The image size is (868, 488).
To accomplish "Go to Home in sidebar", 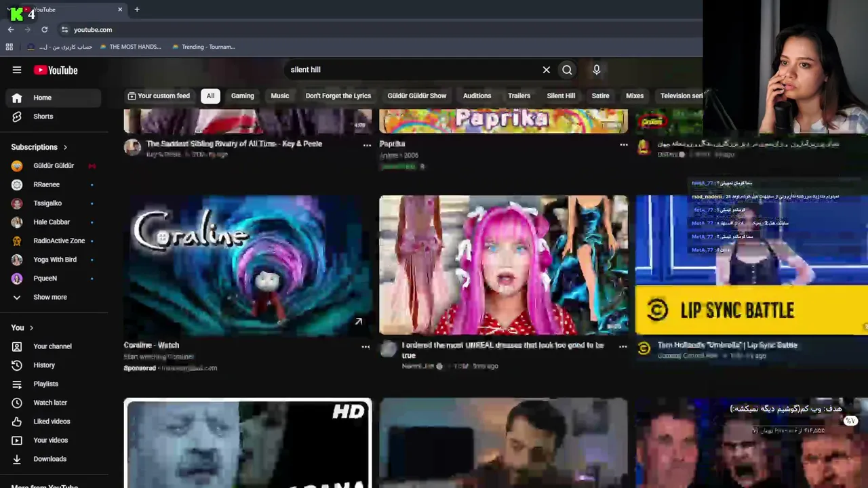I will point(54,98).
